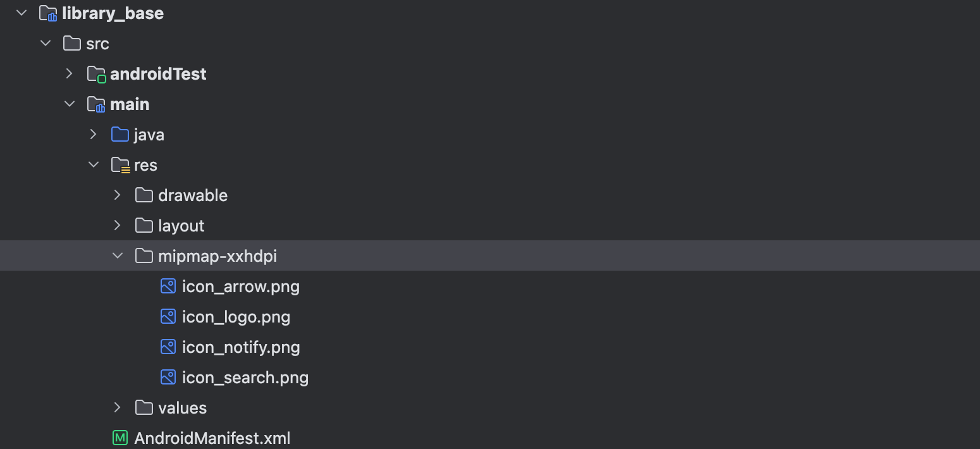Expand the androidTest folder
This screenshot has width=980, height=449.
(70, 73)
